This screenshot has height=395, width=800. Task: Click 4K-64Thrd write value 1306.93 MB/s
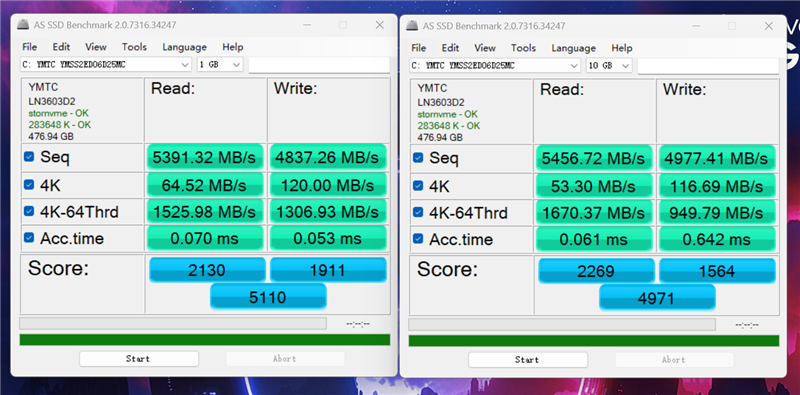pyautogui.click(x=328, y=211)
